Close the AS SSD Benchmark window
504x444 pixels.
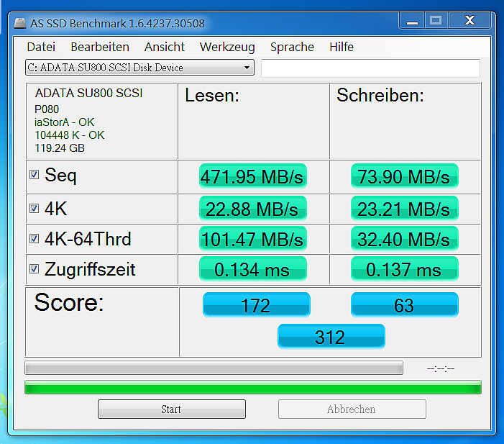(469, 21)
